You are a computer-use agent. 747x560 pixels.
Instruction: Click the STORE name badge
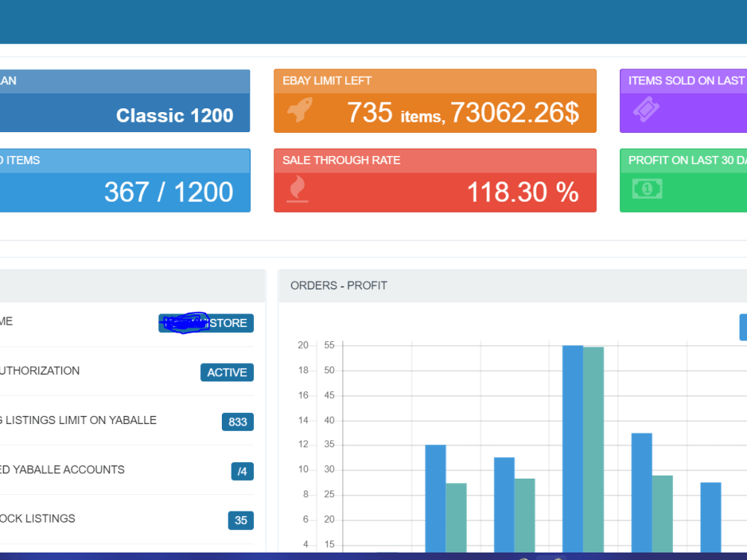206,323
